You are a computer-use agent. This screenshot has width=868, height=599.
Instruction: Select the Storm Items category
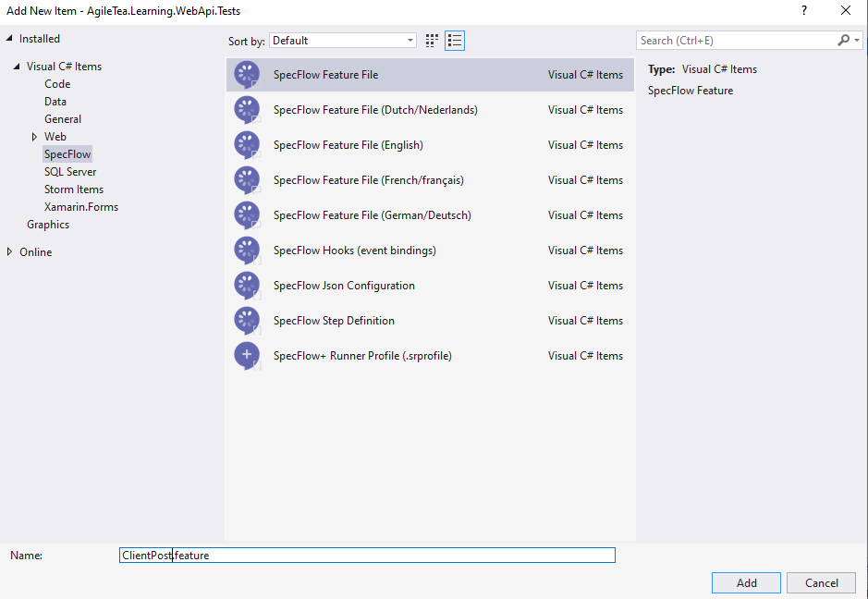coord(74,189)
